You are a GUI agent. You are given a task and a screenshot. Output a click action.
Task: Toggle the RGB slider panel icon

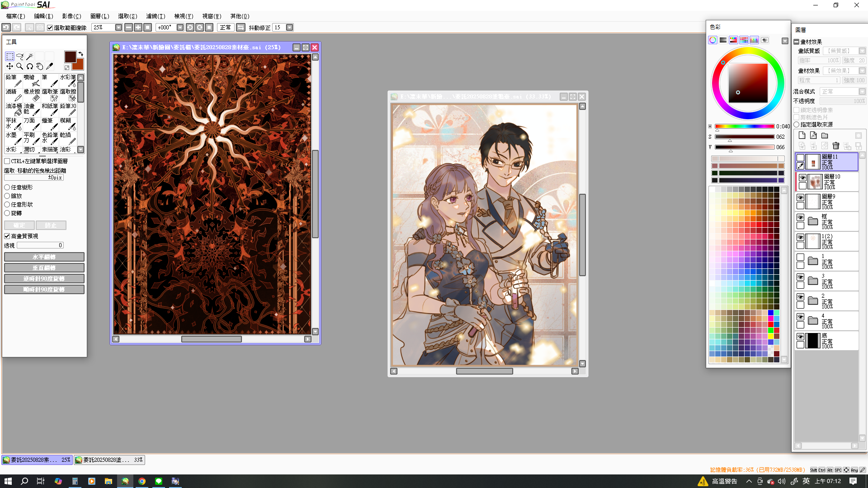coord(723,40)
